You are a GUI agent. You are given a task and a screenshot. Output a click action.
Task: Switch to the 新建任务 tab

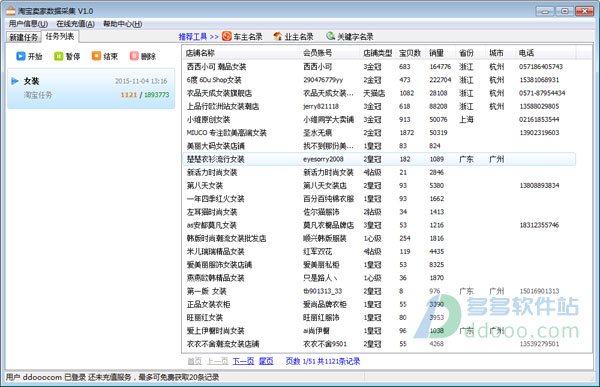coord(24,37)
